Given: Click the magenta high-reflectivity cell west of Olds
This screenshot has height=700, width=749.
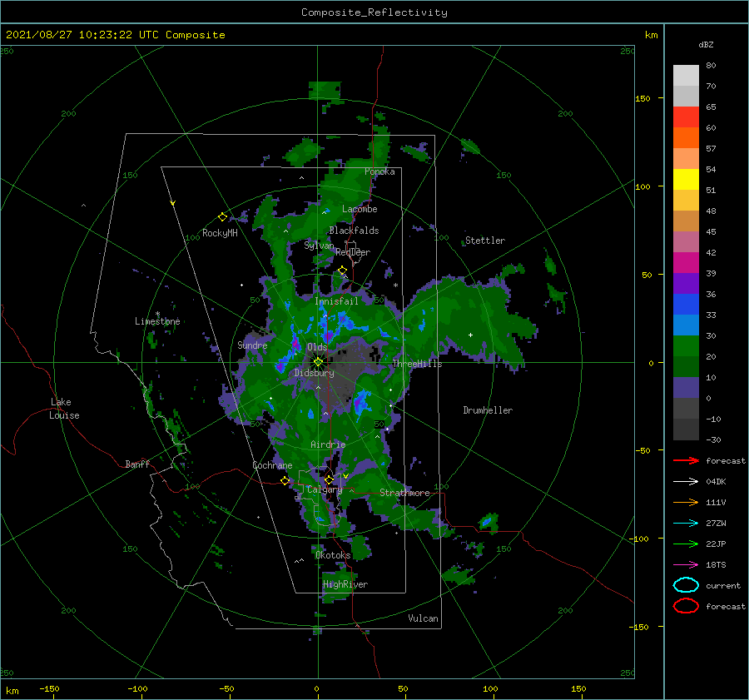Looking at the screenshot, I should pos(295,343).
